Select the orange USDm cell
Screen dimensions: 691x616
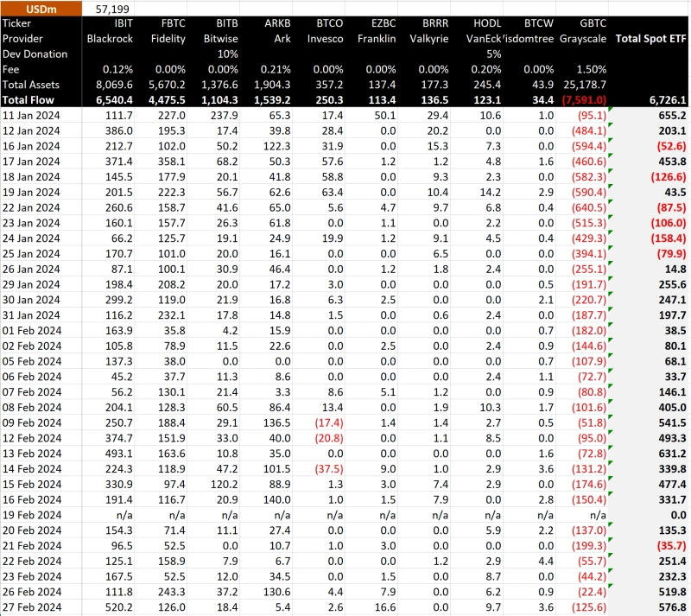tap(41, 9)
